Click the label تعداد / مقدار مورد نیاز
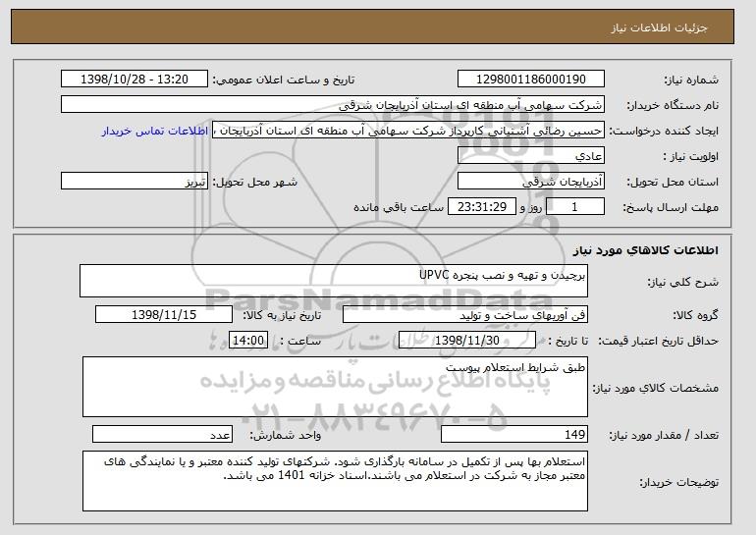 [x=664, y=435]
